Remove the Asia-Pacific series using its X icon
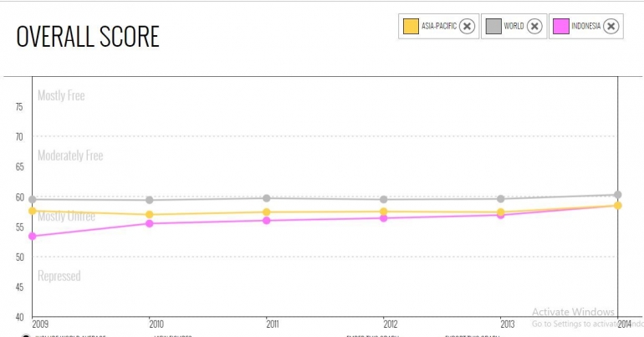Screen dimensions: 644x337 (x=468, y=27)
